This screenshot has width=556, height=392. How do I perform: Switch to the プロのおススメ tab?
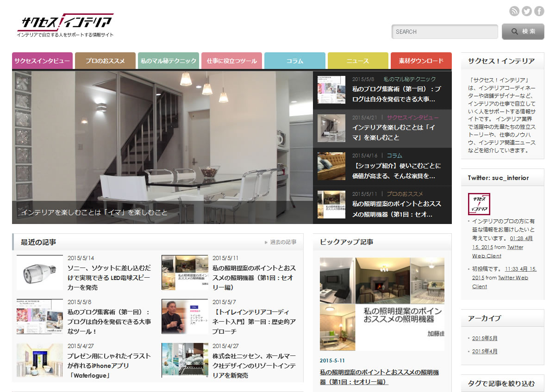pos(105,61)
